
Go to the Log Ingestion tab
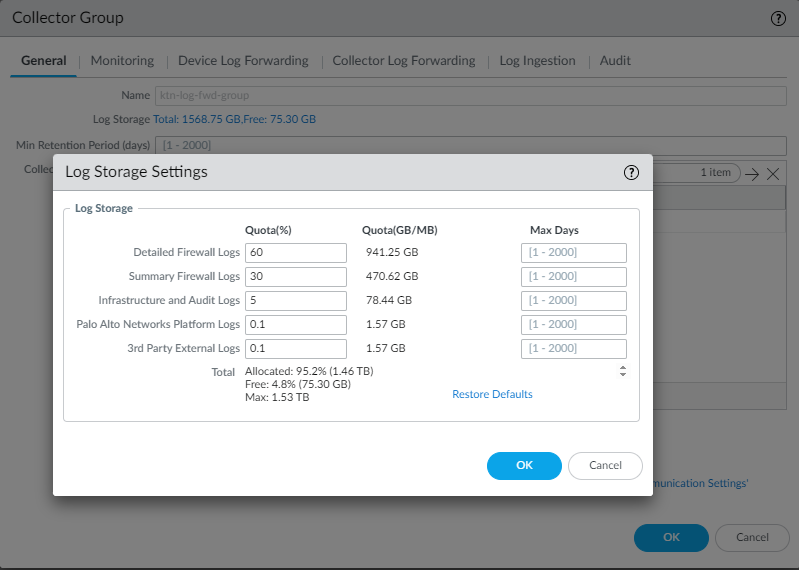[x=537, y=60]
